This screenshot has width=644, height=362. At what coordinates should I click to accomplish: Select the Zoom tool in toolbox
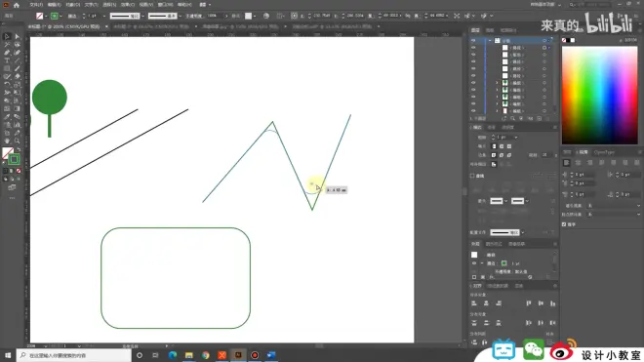[17, 141]
